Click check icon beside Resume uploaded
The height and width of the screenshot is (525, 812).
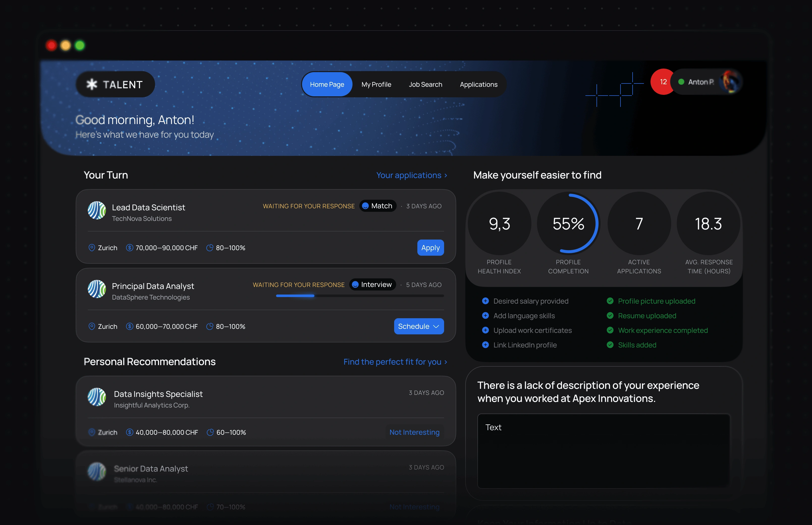click(x=610, y=315)
